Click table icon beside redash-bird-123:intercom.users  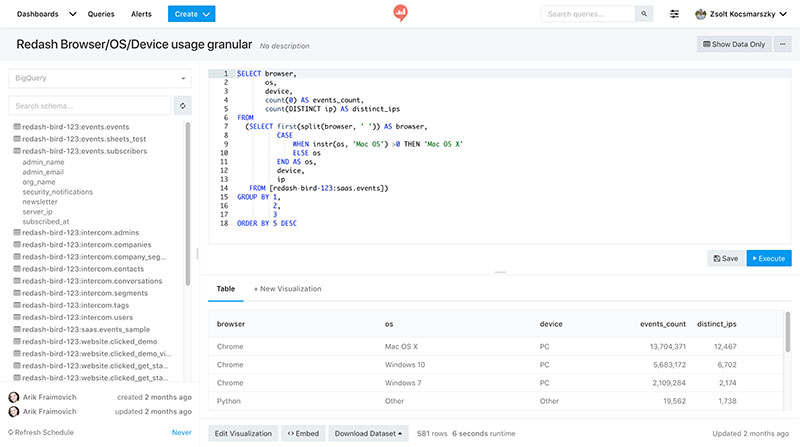[x=16, y=316]
